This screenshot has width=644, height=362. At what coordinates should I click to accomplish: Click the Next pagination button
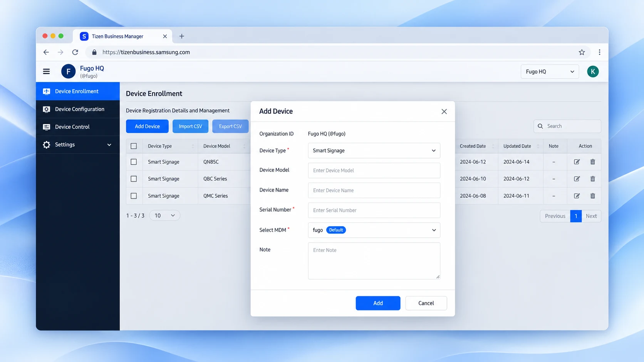591,216
